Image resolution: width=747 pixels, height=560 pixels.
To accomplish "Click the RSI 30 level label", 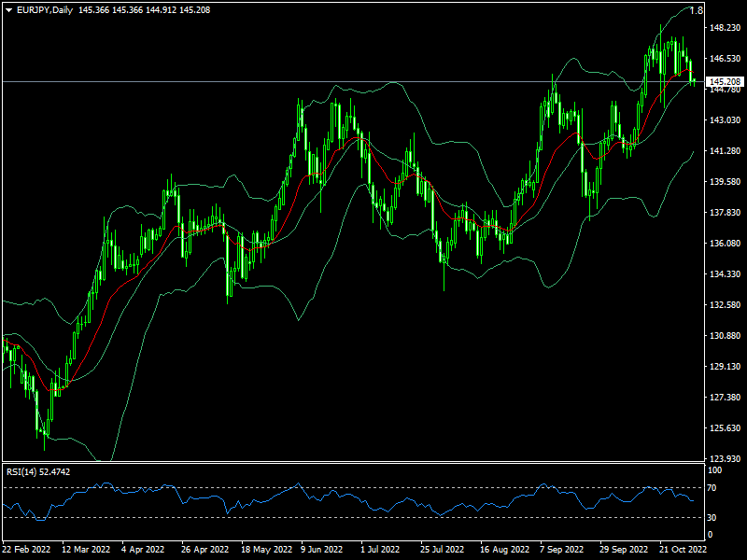I will [x=712, y=518].
